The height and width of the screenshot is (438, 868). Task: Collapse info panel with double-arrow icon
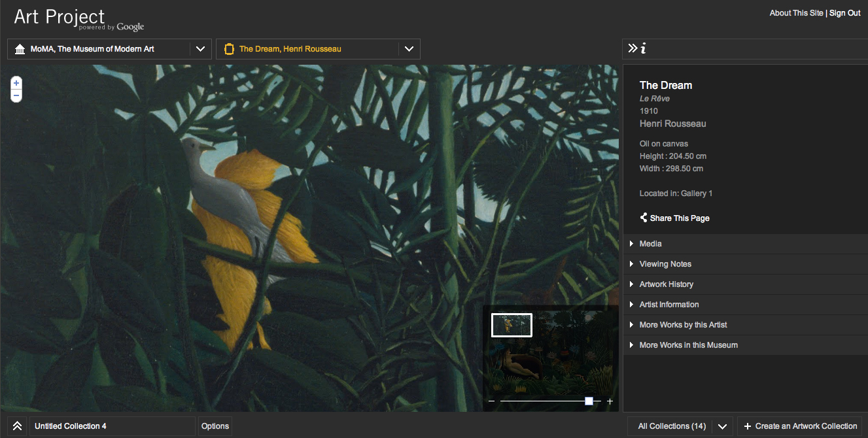[633, 48]
